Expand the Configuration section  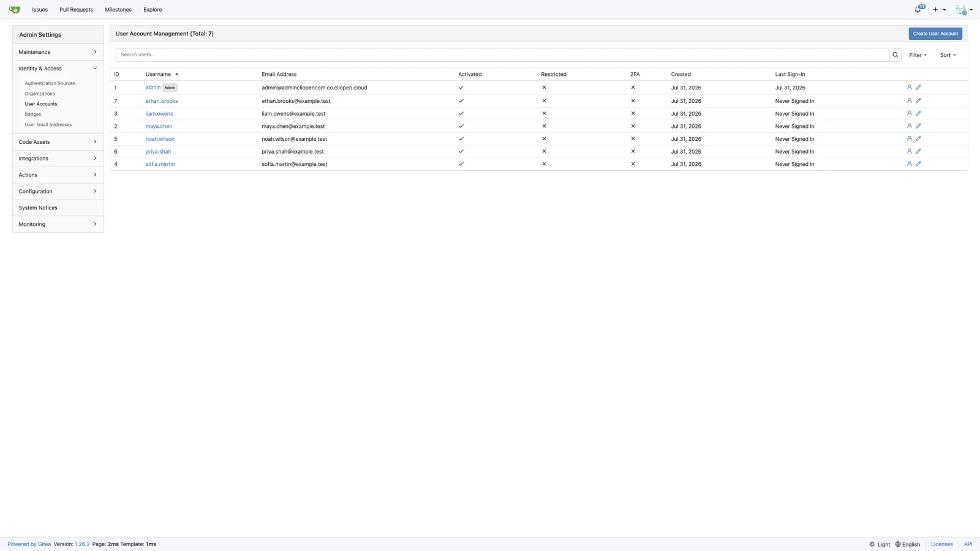coord(58,192)
